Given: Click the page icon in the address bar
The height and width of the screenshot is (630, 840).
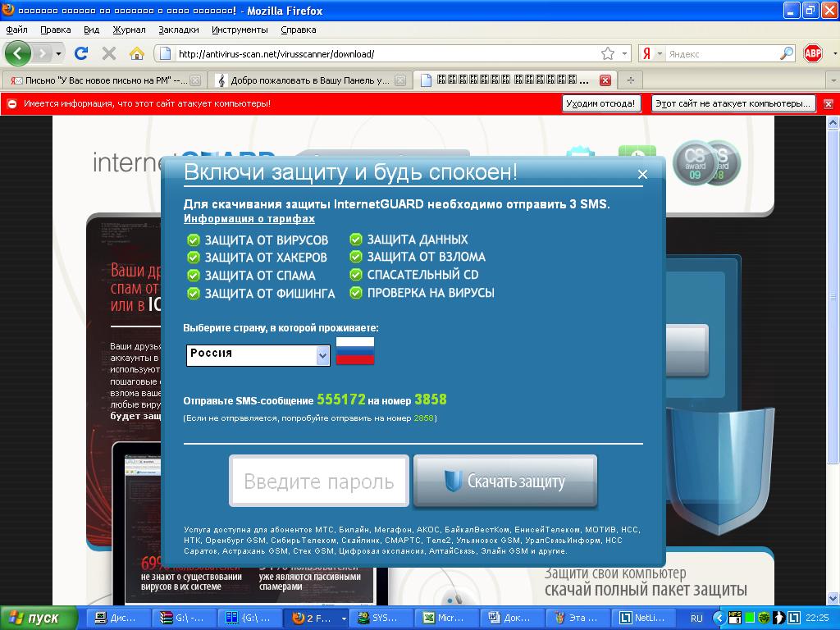Looking at the screenshot, I should click(x=166, y=53).
